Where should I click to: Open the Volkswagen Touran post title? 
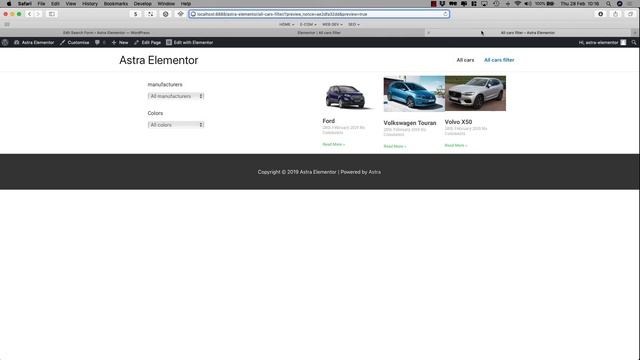[x=410, y=123]
